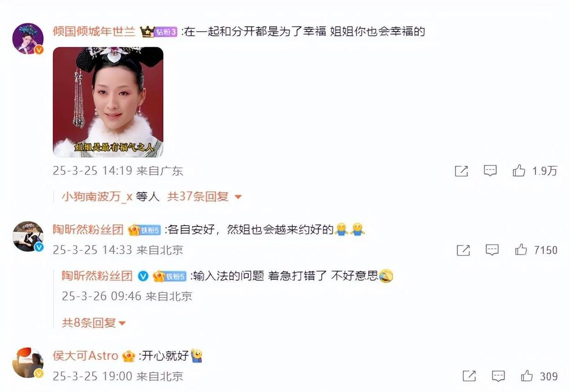Open the reply icon on 侯大可Astro's comment
This screenshot has height=392, width=569.
point(498,376)
